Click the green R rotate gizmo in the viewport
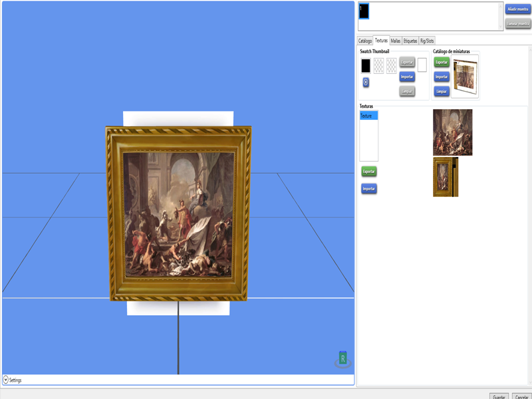The image size is (532, 399). [x=342, y=359]
